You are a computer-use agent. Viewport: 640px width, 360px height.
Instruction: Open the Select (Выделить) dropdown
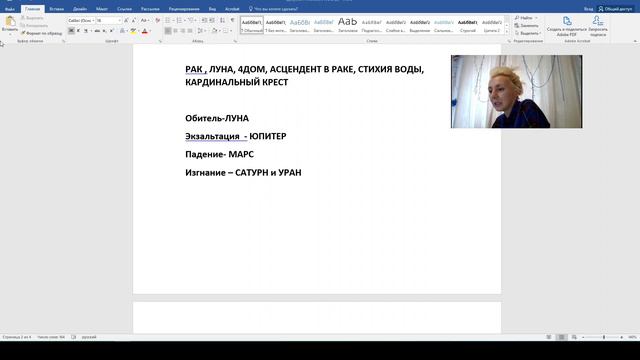point(527,33)
